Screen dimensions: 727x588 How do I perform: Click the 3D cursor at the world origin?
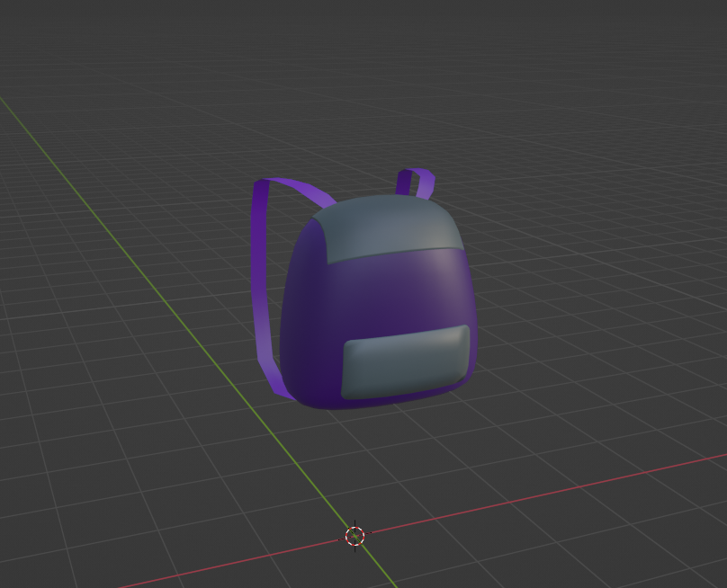coord(355,536)
